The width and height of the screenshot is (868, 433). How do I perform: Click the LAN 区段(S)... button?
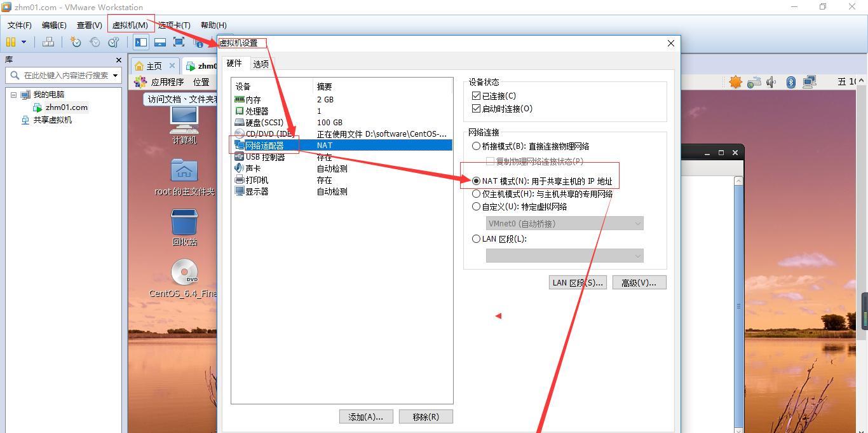point(578,282)
